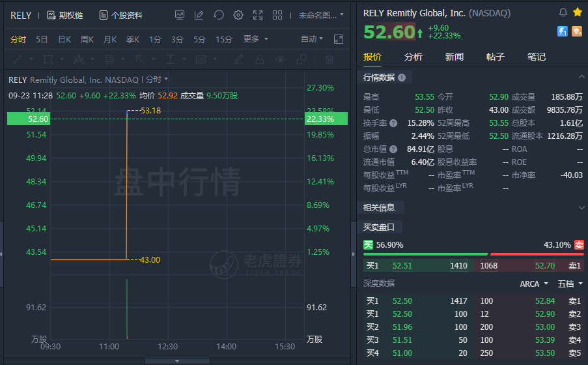Click the 总市值 help icon
This screenshot has width=588, height=365.
pos(393,149)
